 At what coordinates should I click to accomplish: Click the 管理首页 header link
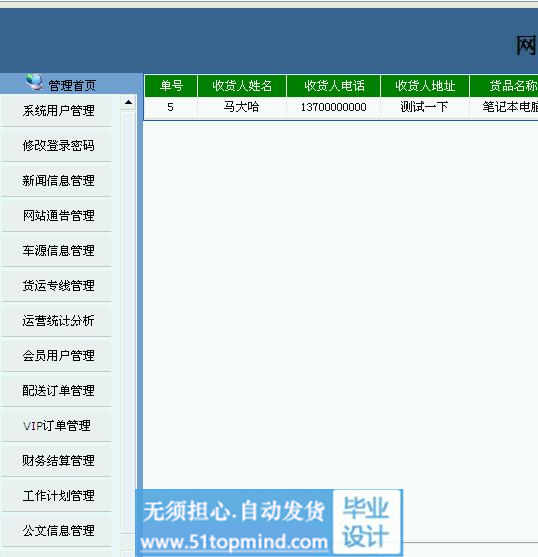(x=72, y=86)
